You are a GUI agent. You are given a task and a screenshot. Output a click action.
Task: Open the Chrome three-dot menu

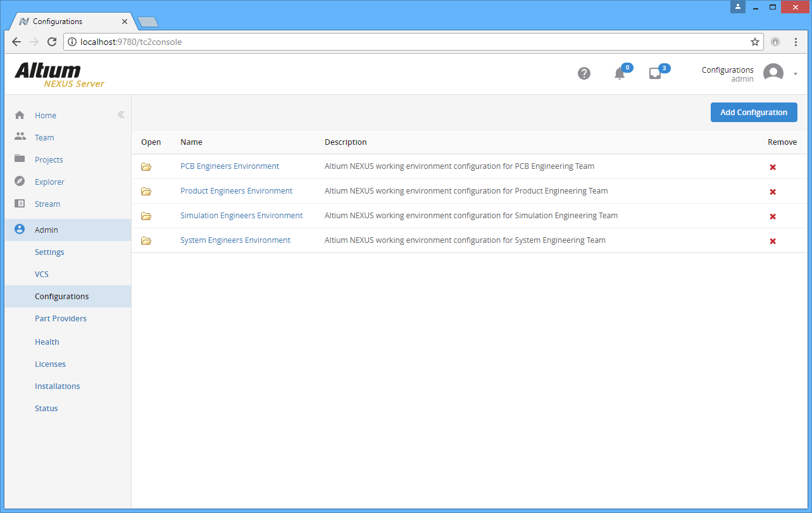(796, 42)
